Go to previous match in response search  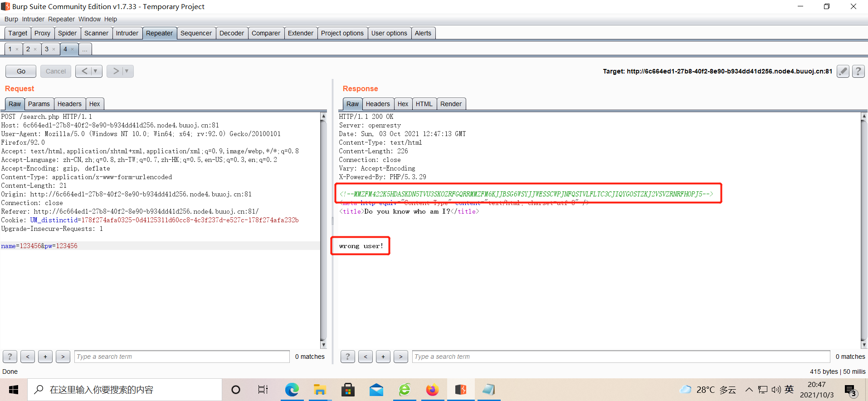[366, 357]
